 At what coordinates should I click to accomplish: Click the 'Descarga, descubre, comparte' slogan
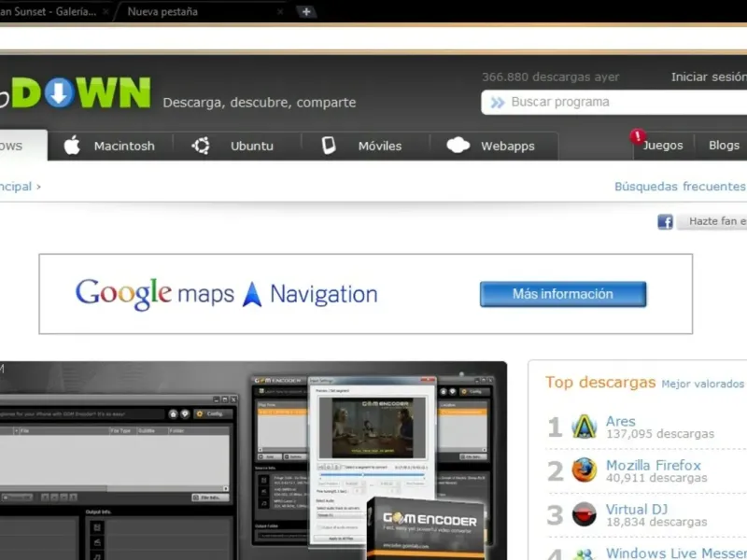pyautogui.click(x=260, y=103)
